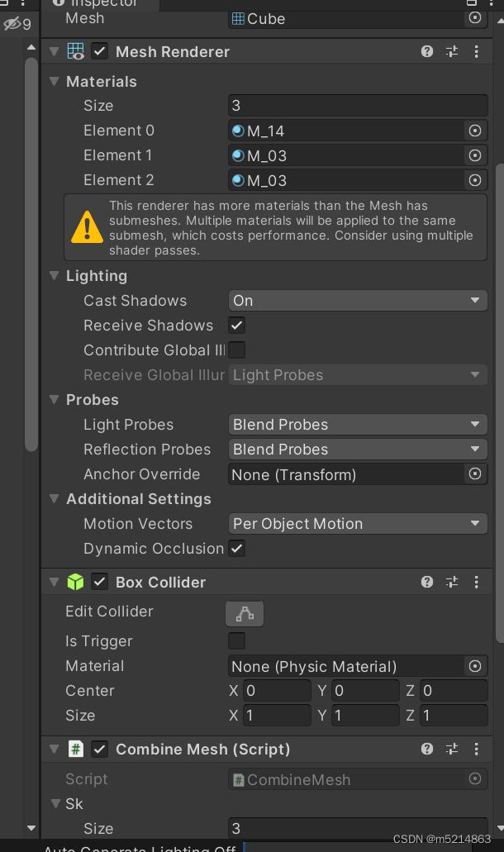Image resolution: width=504 pixels, height=852 pixels.
Task: Toggle Receive Shadows checkbox
Action: point(237,326)
